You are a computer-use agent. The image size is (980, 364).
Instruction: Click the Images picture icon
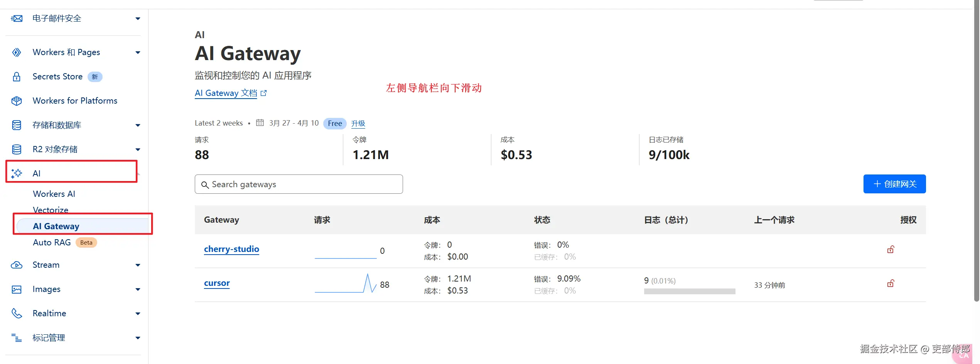tap(17, 289)
